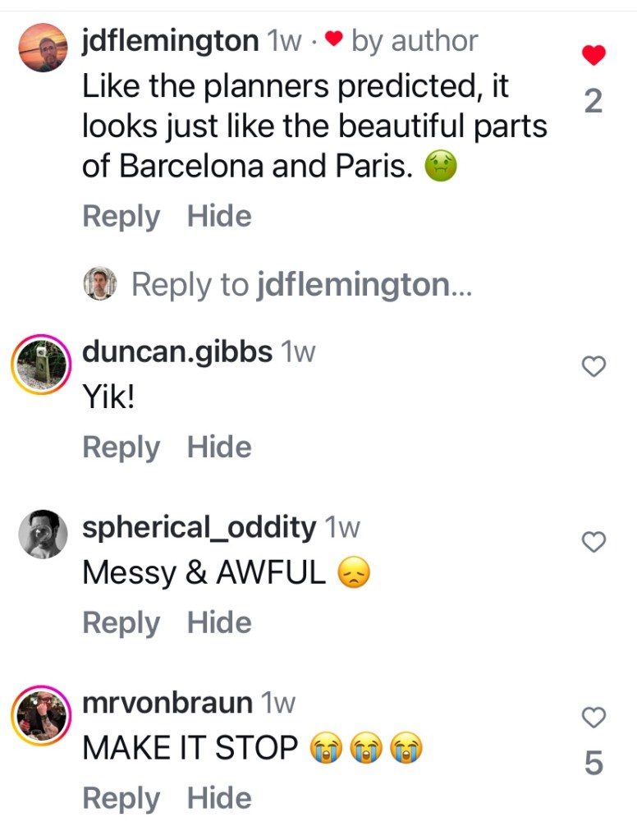Open spherical_oddity's profile avatar
The height and width of the screenshot is (840, 637).
(x=43, y=535)
